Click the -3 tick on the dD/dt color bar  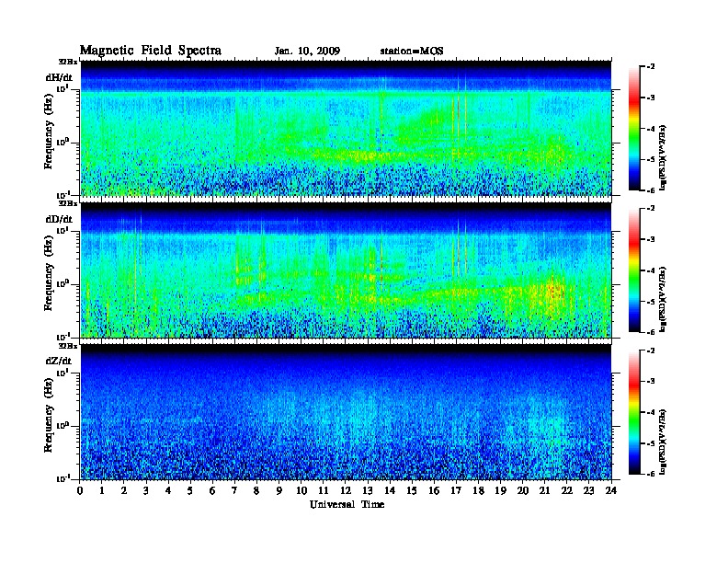coord(651,239)
